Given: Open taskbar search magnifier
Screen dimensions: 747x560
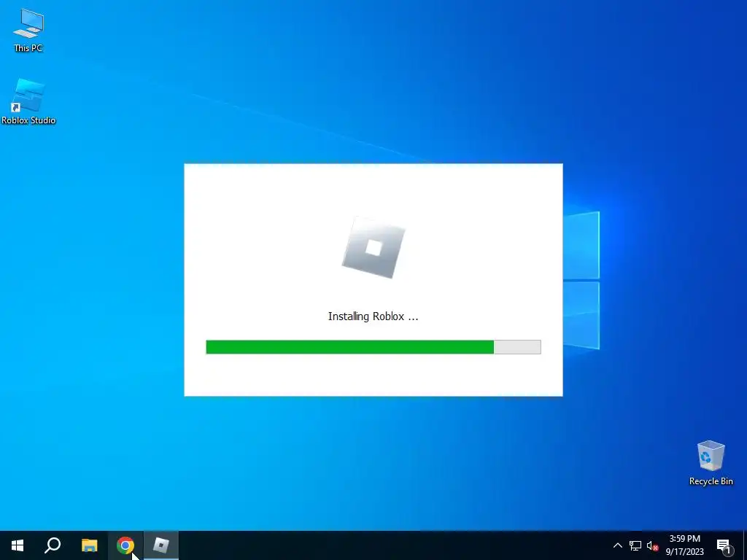Looking at the screenshot, I should tap(53, 545).
